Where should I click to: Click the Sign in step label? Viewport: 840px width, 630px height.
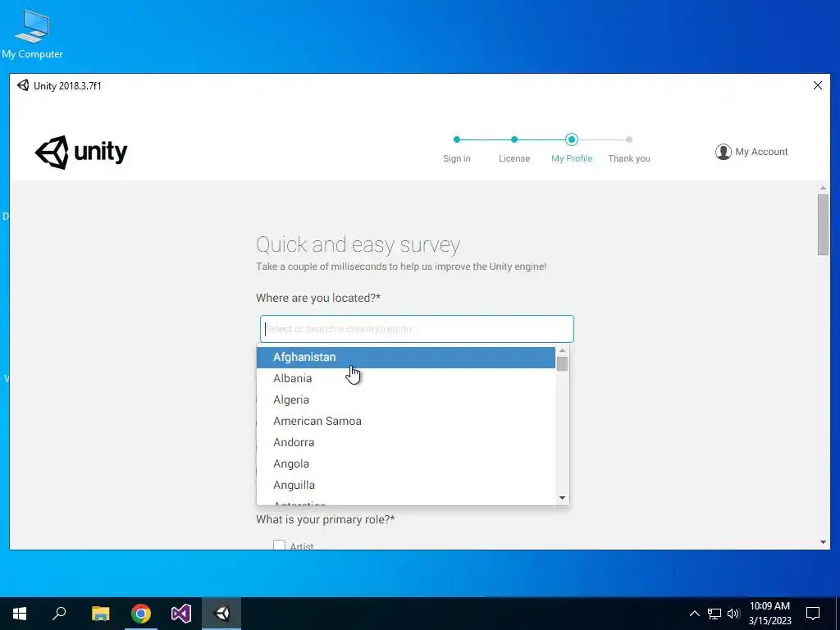pos(456,158)
